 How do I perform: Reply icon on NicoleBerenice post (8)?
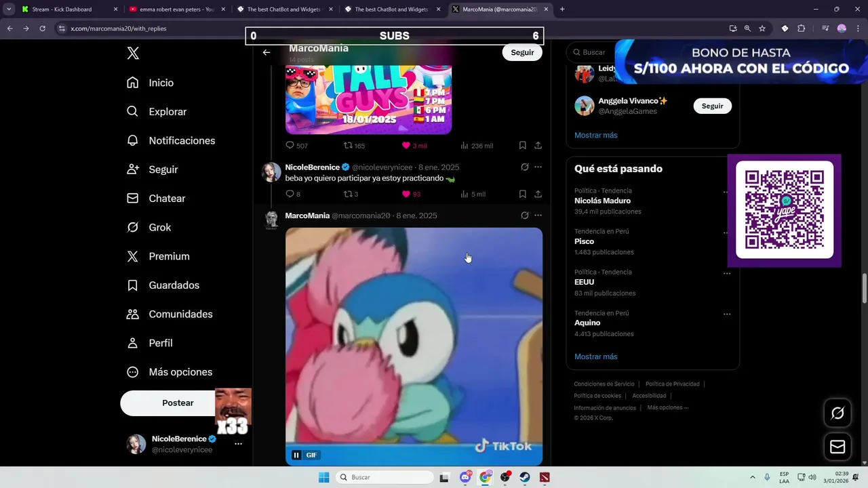pos(290,194)
